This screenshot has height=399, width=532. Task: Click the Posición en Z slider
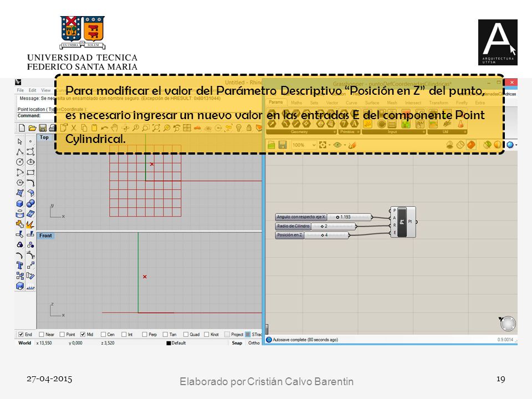(x=313, y=235)
